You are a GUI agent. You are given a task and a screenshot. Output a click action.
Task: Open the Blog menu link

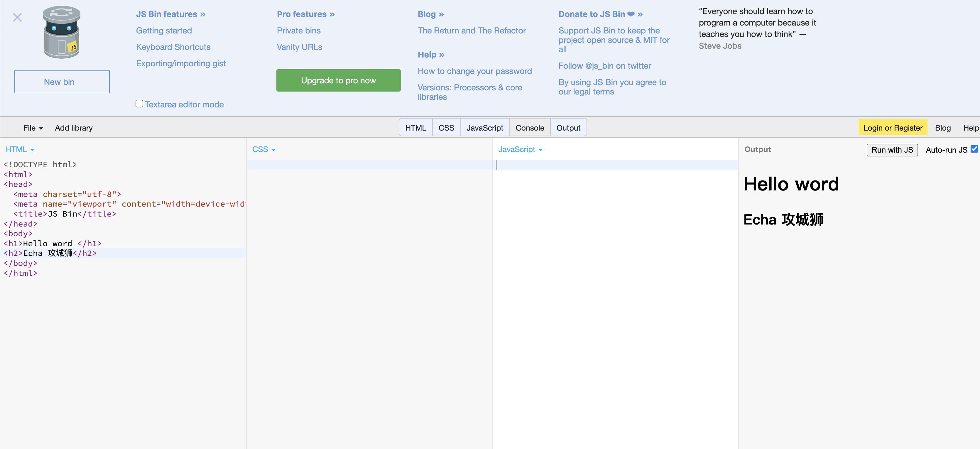click(x=942, y=128)
